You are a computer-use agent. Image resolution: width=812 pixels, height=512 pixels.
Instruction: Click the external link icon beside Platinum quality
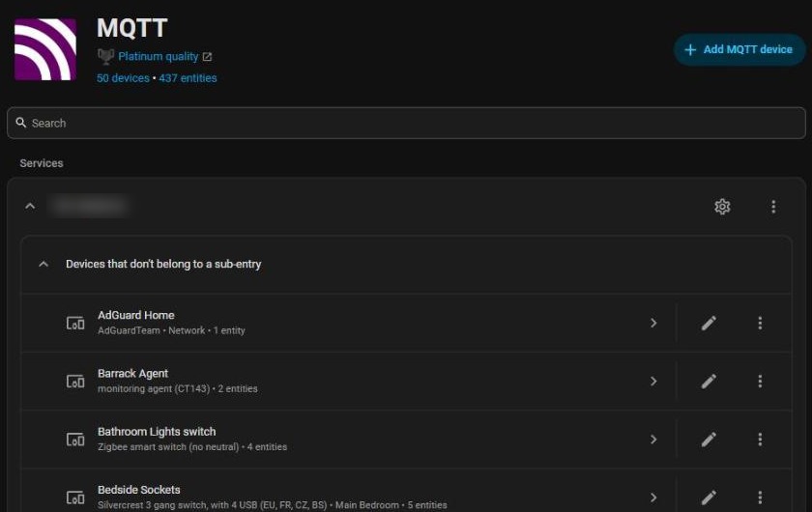click(207, 57)
